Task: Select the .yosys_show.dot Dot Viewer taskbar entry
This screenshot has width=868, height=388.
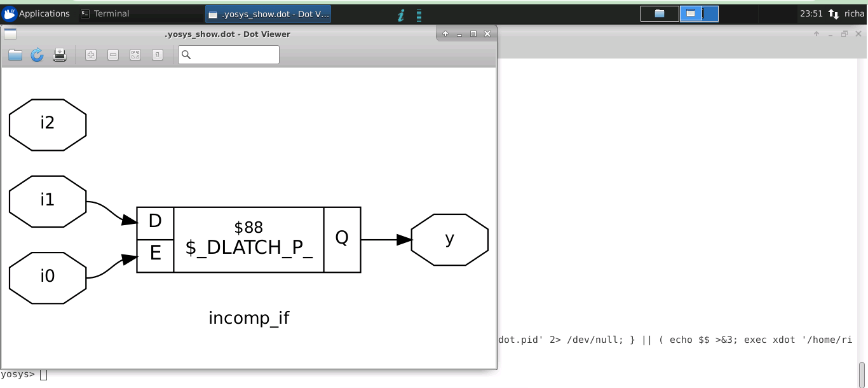Action: coord(267,13)
